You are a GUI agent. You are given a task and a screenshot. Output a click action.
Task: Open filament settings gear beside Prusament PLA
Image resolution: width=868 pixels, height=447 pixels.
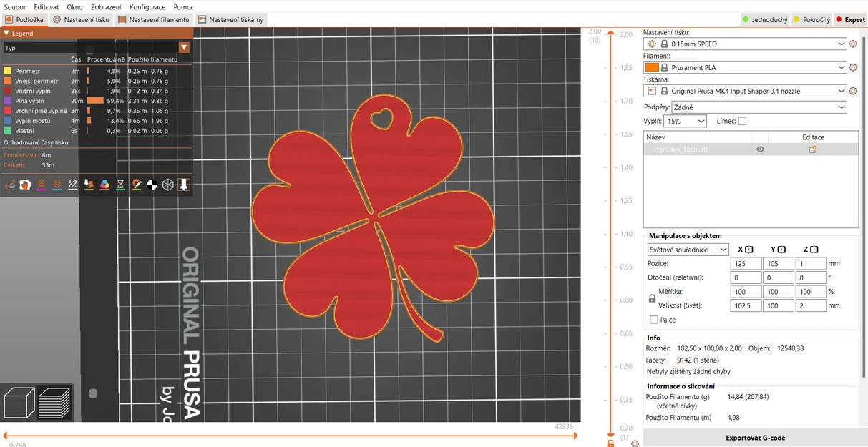853,67
